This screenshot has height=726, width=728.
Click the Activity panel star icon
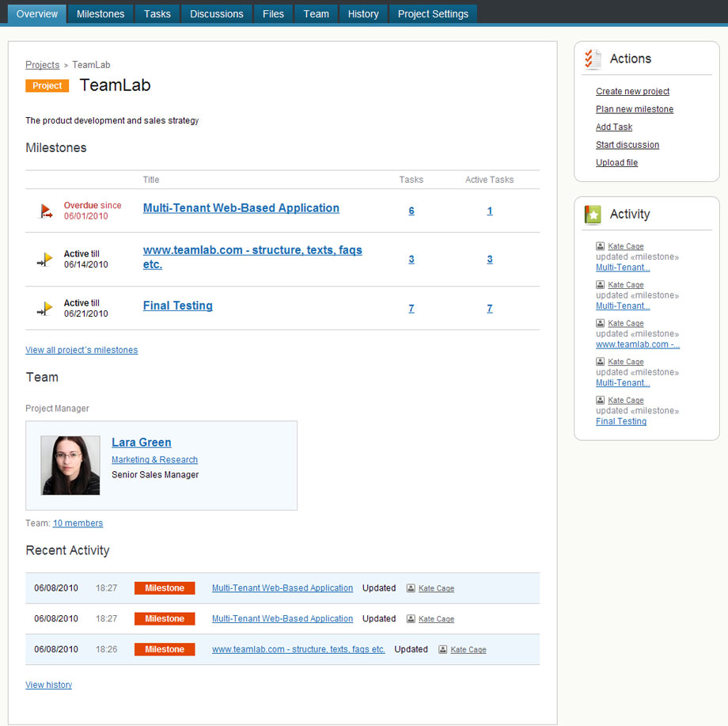[593, 214]
